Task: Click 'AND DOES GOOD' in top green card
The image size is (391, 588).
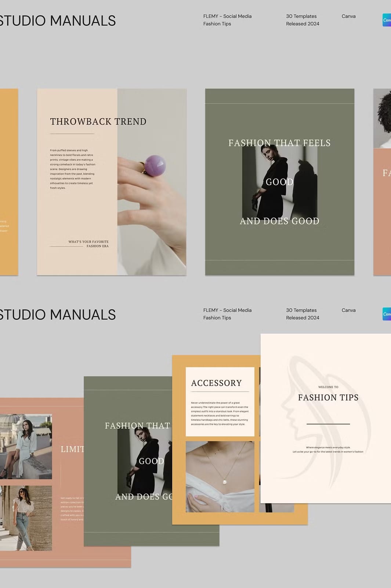Action: tap(279, 221)
